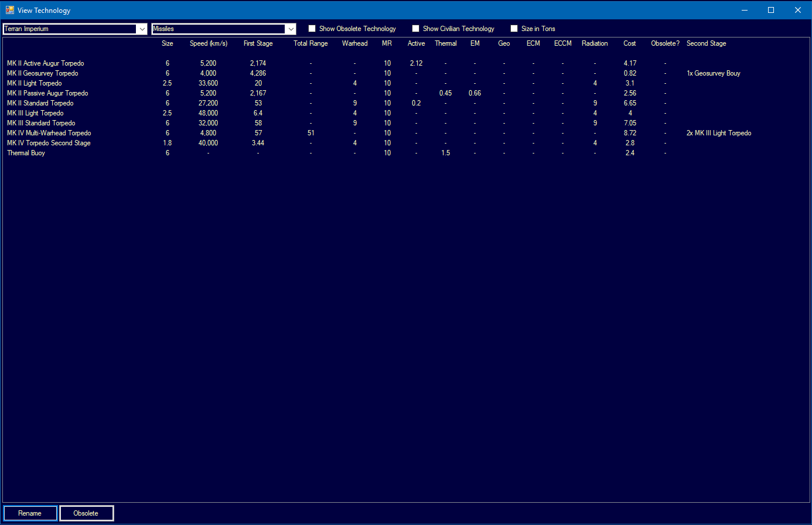Click the MR column header

pyautogui.click(x=387, y=43)
